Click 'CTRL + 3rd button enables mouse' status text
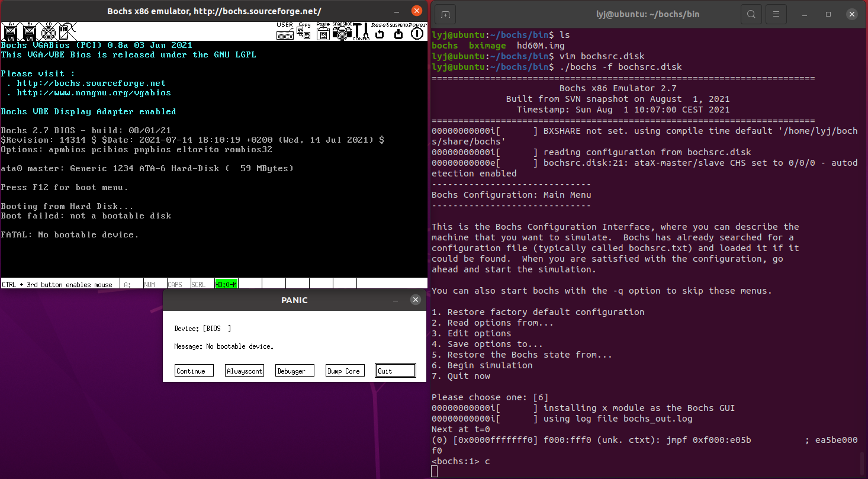Viewport: 868px width, 479px height. click(57, 285)
